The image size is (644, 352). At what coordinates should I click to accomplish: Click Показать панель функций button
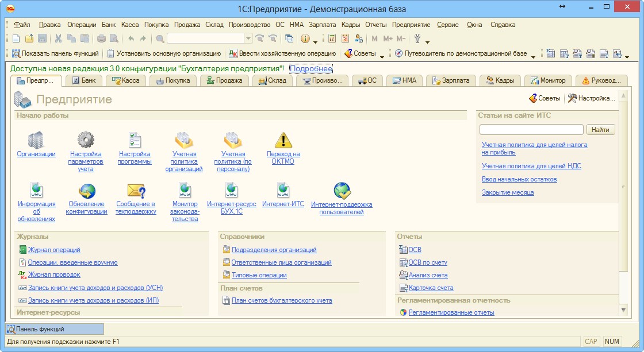point(55,53)
